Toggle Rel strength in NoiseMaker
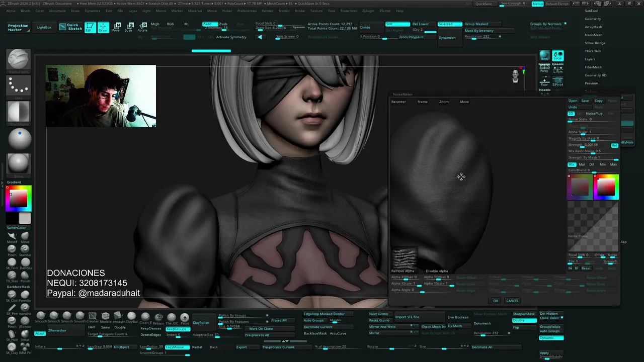Image resolution: width=644 pixels, height=362 pixels. (x=614, y=145)
